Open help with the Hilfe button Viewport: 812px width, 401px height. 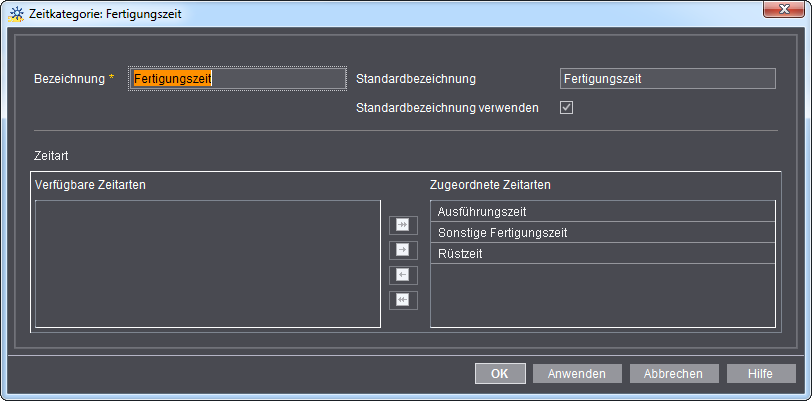coord(761,374)
